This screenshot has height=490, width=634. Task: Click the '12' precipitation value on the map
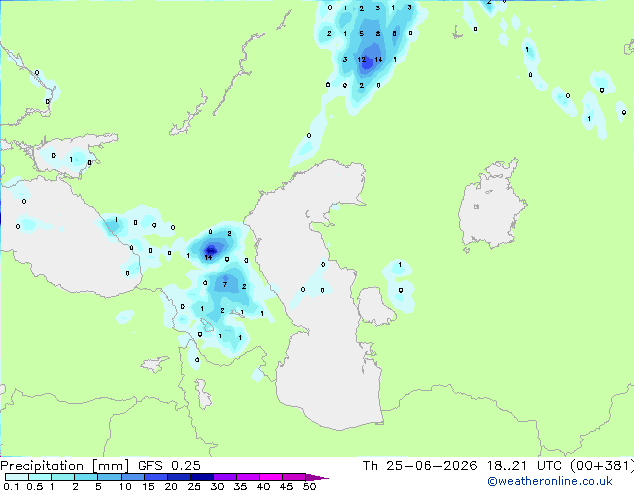pyautogui.click(x=361, y=60)
